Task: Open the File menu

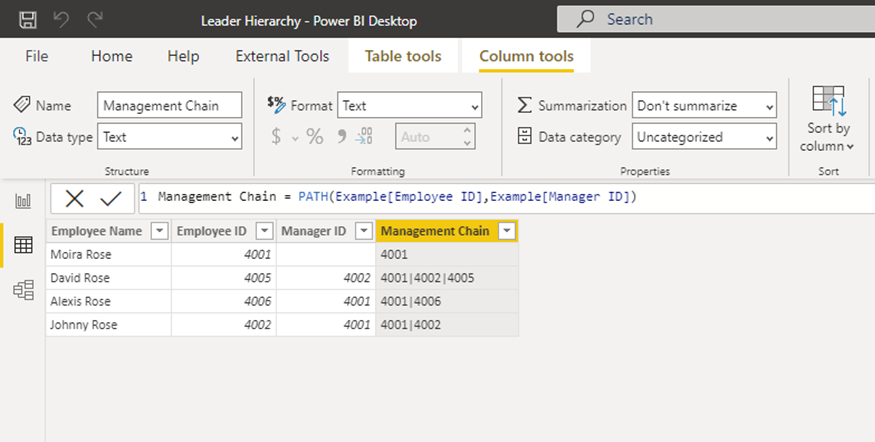Action: (37, 56)
